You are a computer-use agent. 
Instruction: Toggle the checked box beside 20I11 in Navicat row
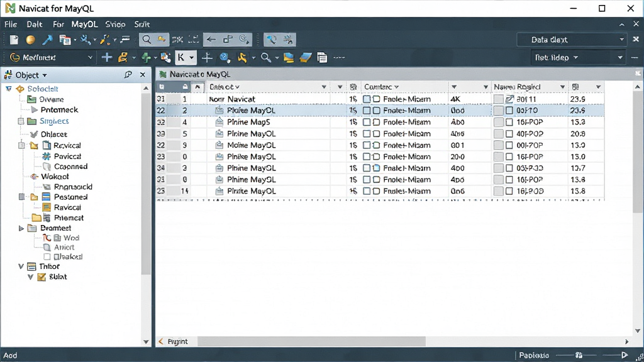(509, 99)
